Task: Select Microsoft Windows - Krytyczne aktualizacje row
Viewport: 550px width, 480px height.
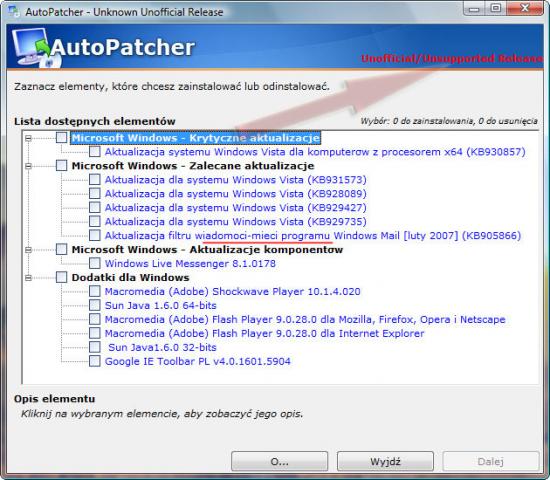Action: (x=196, y=138)
